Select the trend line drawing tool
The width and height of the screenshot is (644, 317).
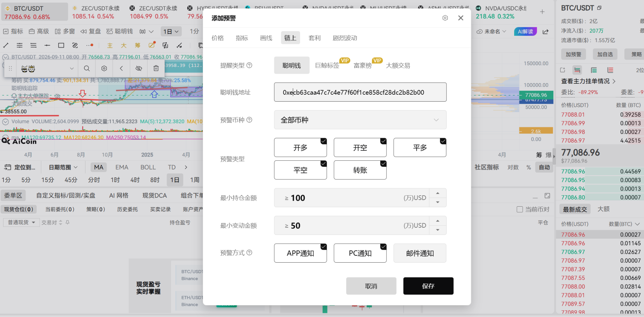click(x=6, y=45)
